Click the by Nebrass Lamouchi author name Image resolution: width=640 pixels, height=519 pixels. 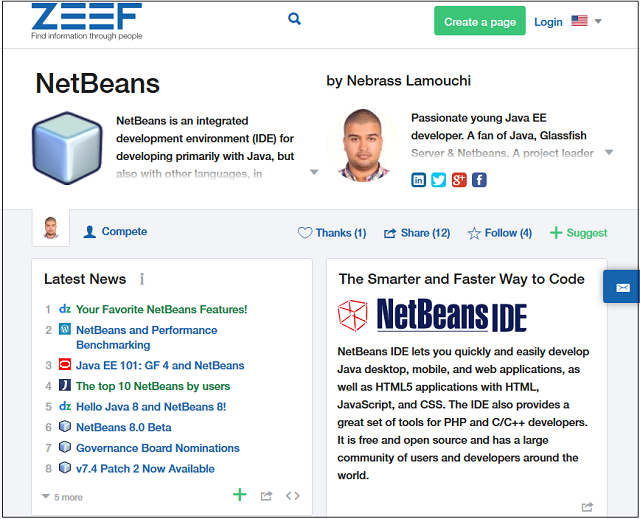(x=398, y=81)
